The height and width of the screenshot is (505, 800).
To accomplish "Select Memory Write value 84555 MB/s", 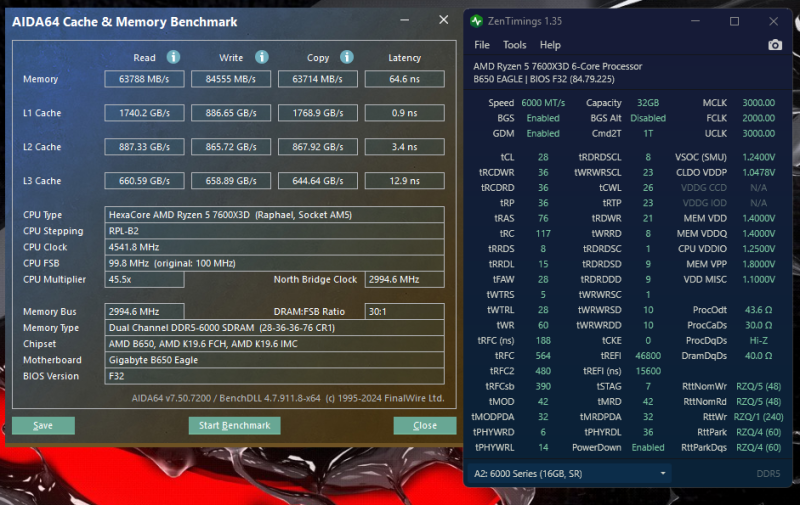I will (231, 79).
